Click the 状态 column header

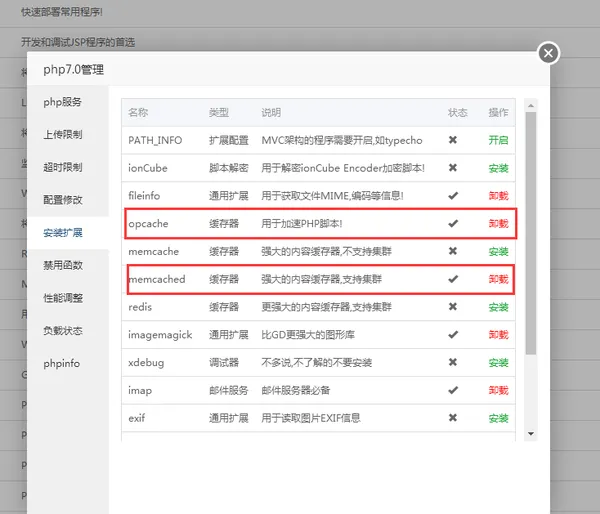458,113
